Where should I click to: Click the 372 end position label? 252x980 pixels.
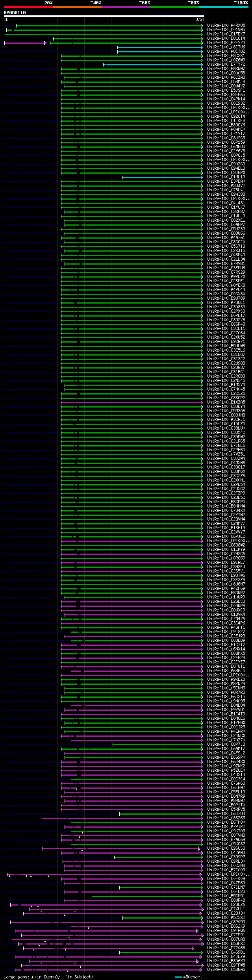[x=199, y=19]
